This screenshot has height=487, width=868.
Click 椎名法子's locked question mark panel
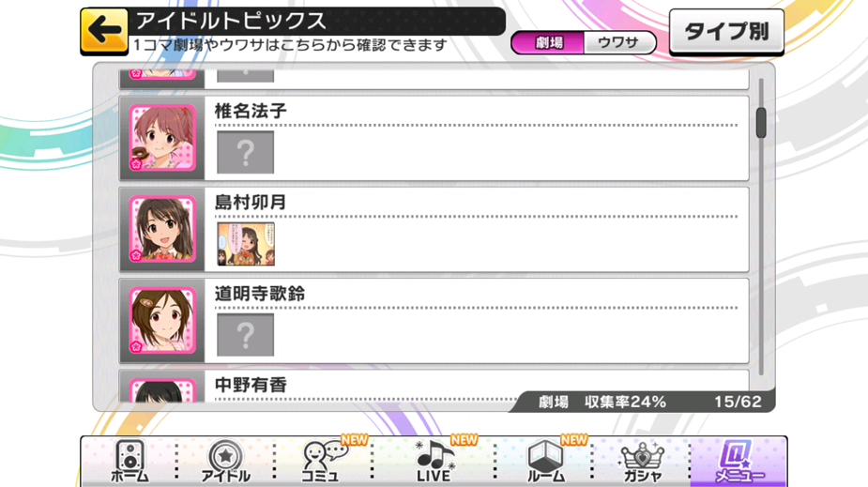point(245,152)
